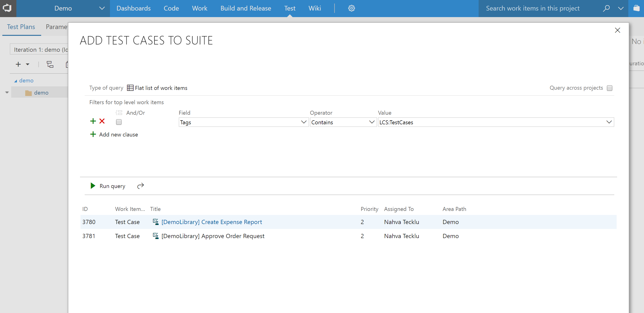Open the marketplace shopping bag icon
Screen dimensions: 644x313
pyautogui.click(x=637, y=8)
